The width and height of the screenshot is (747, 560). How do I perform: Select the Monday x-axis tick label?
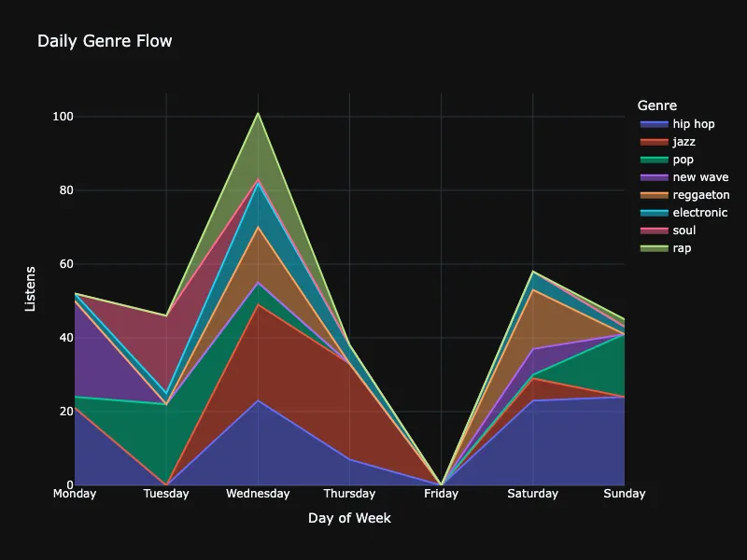[x=75, y=494]
